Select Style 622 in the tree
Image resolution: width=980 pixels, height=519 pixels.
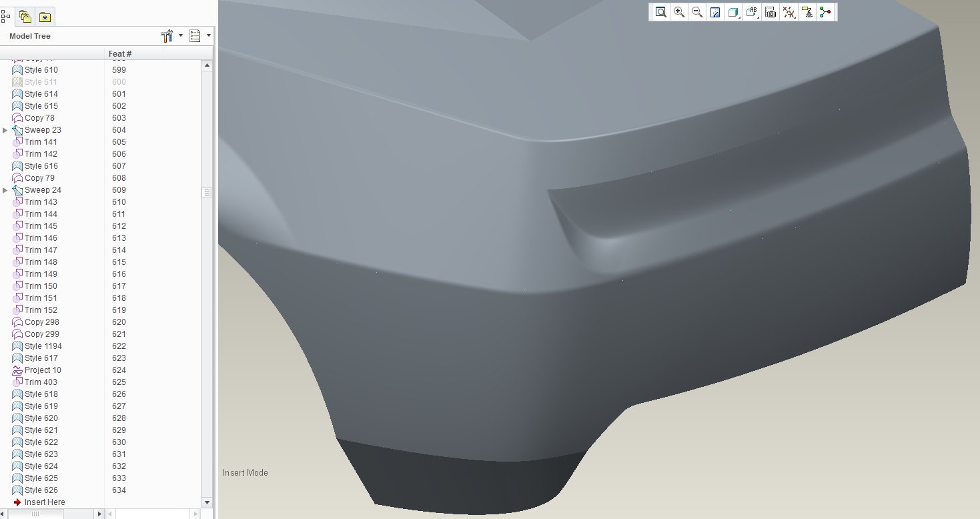tap(41, 442)
